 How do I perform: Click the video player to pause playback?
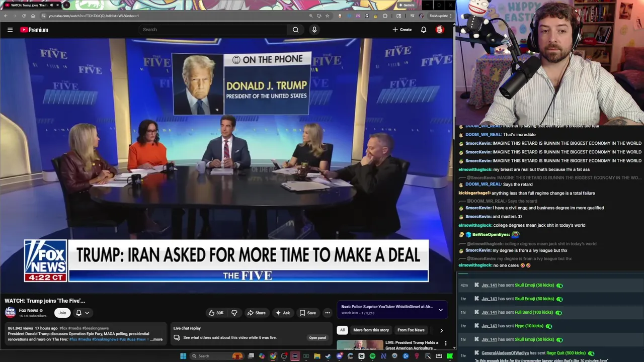pos(226,166)
